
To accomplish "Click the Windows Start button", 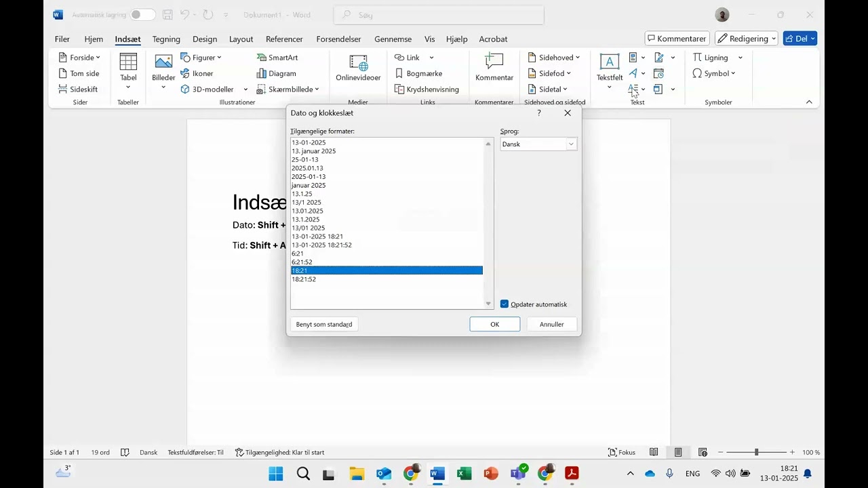I will pos(276,473).
